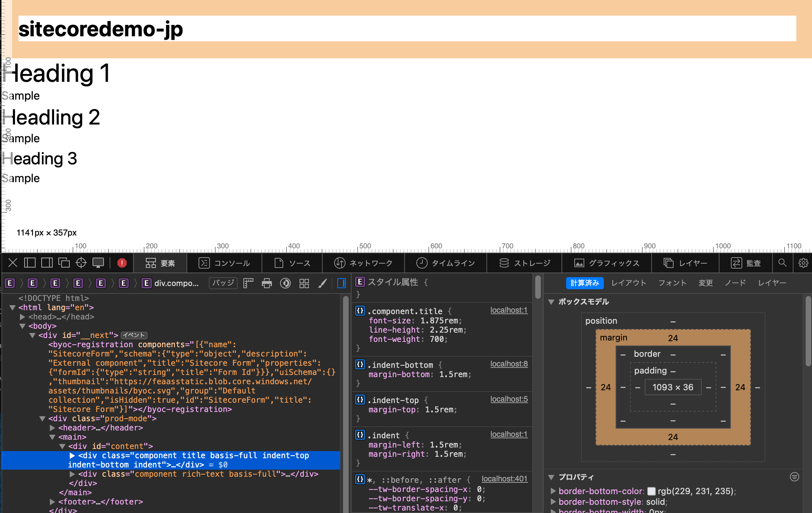The width and height of the screenshot is (812, 513).
Task: Toggle rulers with the ruler icon
Action: tap(248, 283)
